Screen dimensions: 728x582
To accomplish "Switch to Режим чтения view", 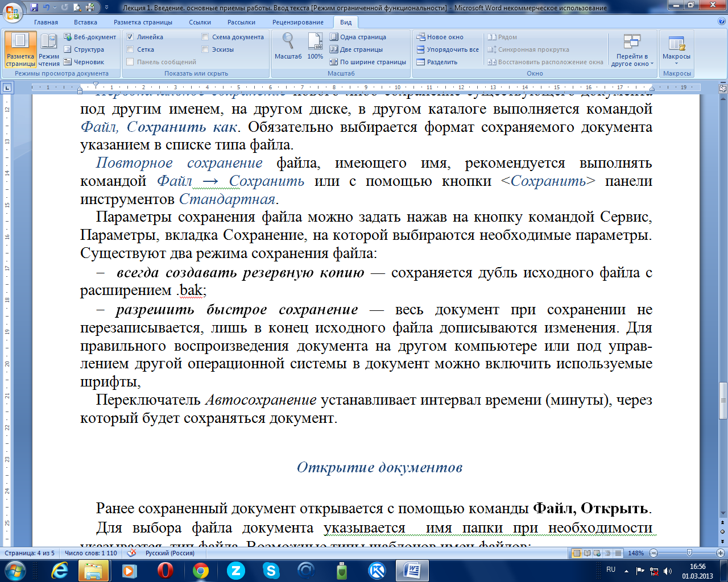I will click(49, 49).
